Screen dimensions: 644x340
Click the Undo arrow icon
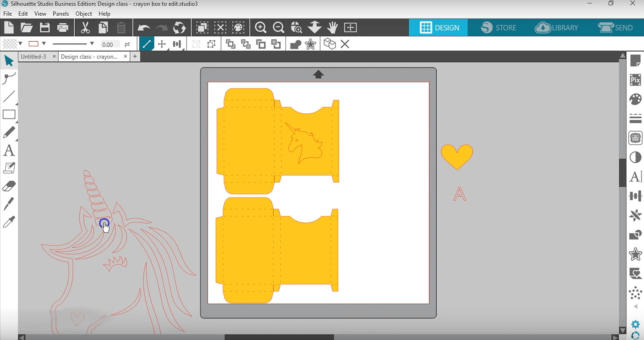[144, 28]
